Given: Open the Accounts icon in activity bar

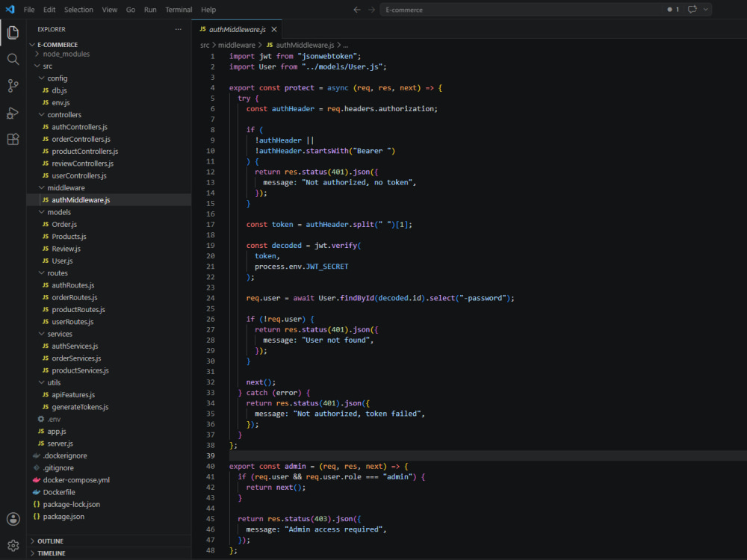Looking at the screenshot, I should click(x=13, y=519).
